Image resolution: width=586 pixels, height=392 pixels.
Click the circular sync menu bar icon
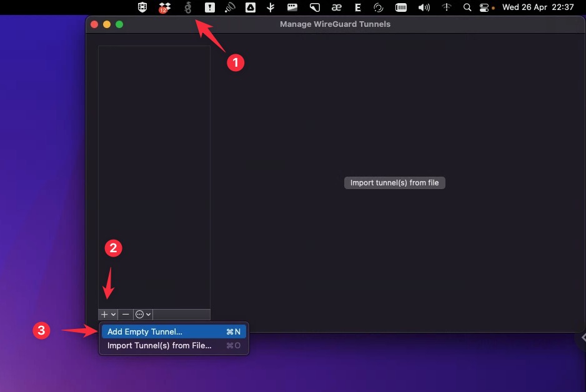379,7
